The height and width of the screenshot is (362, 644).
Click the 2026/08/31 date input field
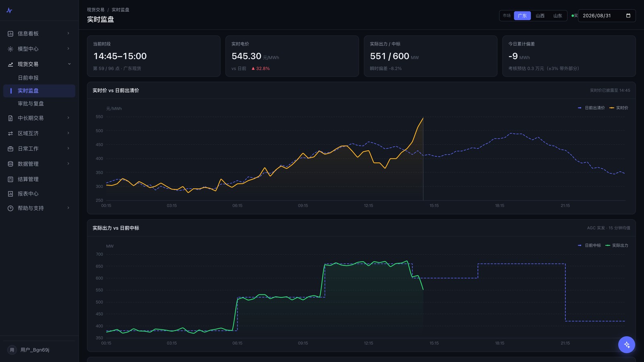[x=607, y=16]
